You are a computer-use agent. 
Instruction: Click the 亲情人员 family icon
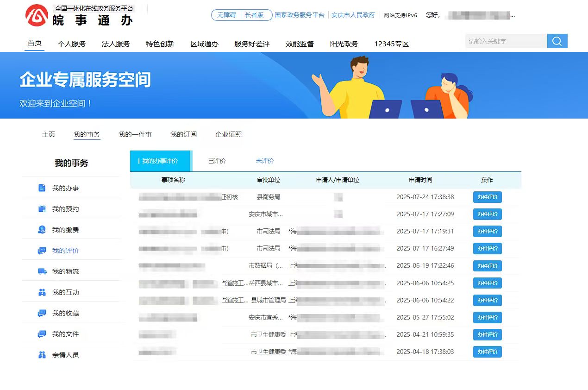(42, 355)
